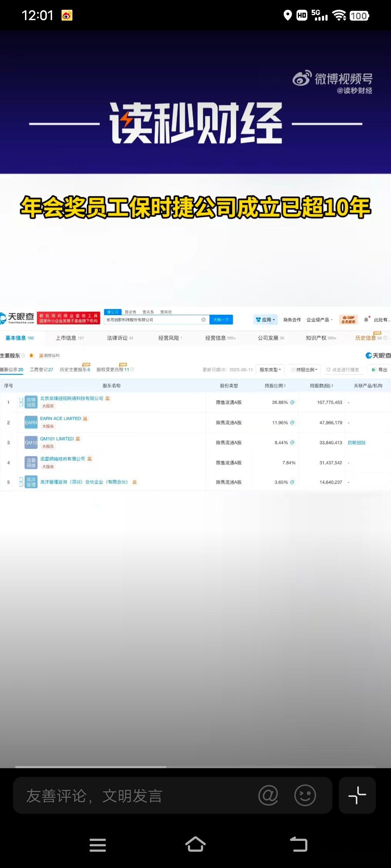
Task: Click the pie chart icon next to 26.88%
Action: 293,402
